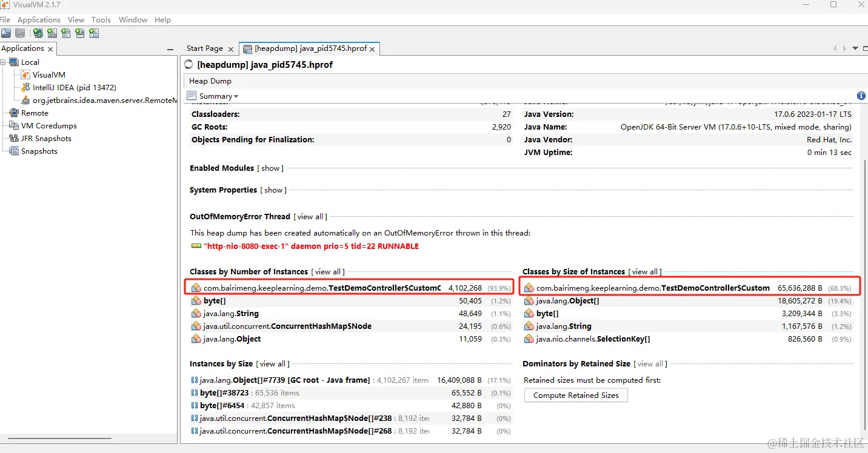Click class icon beside java.nio.channels.SelectionKey[]
Screen dimensions: 868x453
pos(529,339)
